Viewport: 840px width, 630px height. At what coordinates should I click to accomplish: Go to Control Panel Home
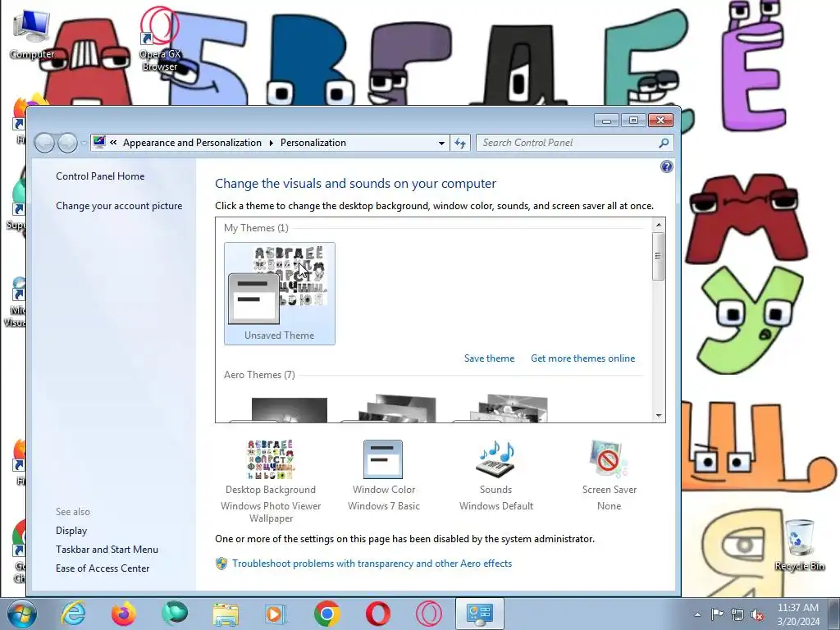tap(100, 176)
